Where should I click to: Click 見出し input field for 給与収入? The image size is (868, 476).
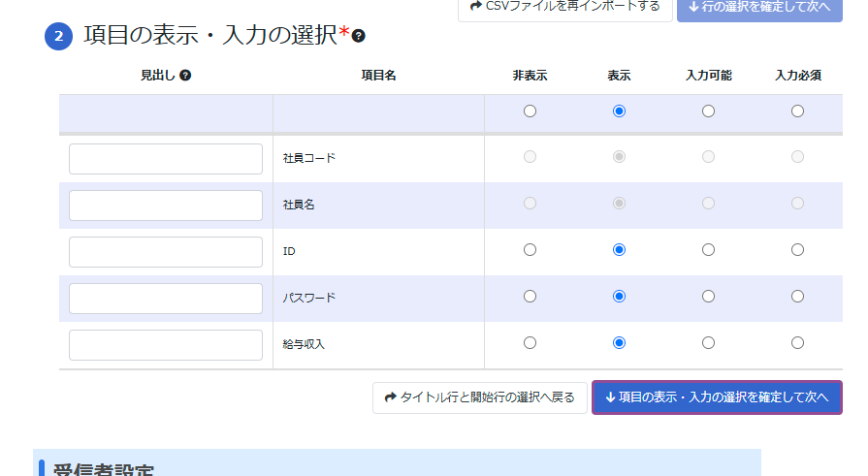click(166, 345)
